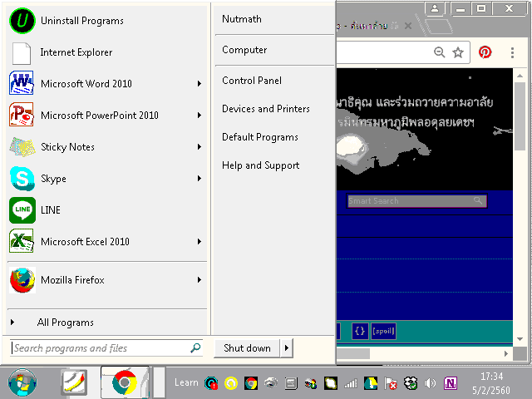Screen dimensions: 532x399
Task: Click the Google Chrome taskbar button
Action: pyautogui.click(x=125, y=382)
